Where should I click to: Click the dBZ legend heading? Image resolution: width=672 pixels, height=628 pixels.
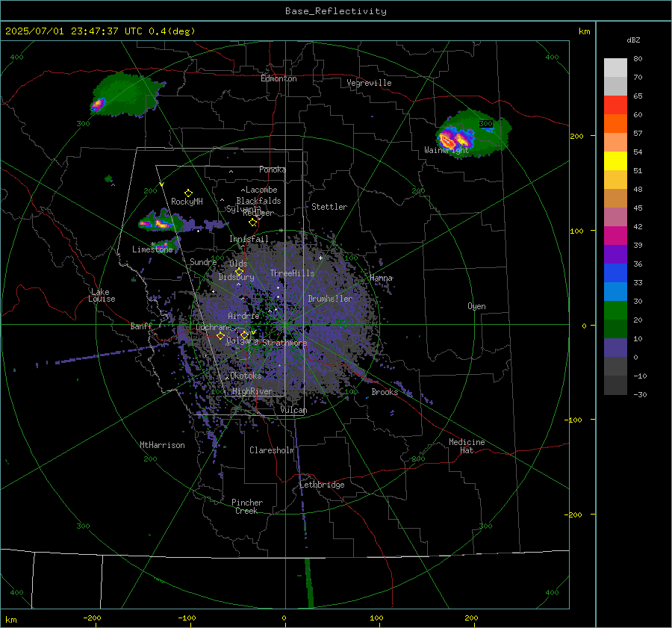(x=633, y=40)
